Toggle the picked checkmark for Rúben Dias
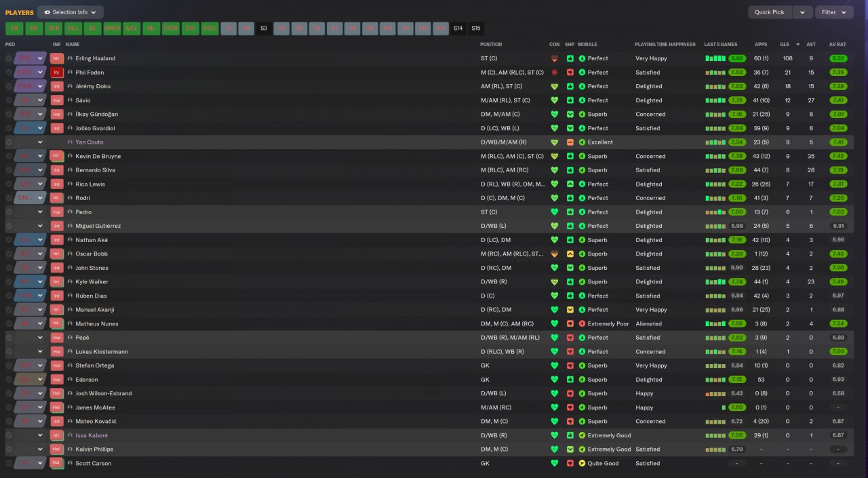Viewport: 868px width, 478px height. (9, 296)
